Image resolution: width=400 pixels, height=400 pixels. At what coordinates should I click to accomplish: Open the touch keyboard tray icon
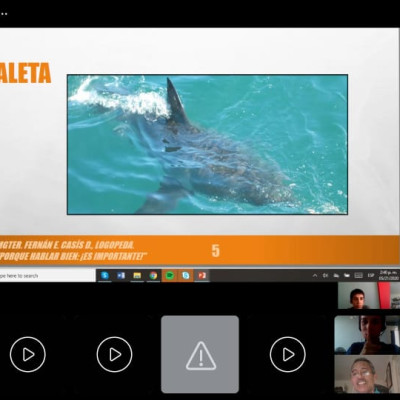pyautogui.click(x=358, y=275)
